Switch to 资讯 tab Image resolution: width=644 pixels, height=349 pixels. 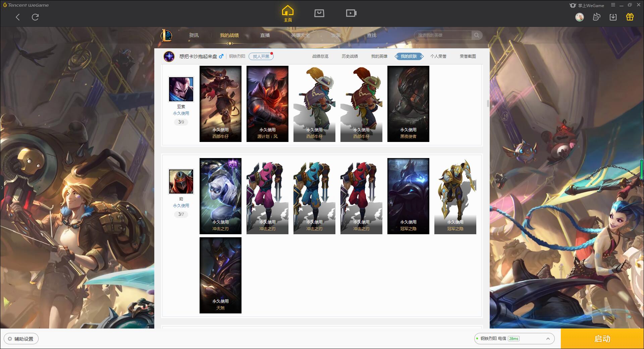194,35
